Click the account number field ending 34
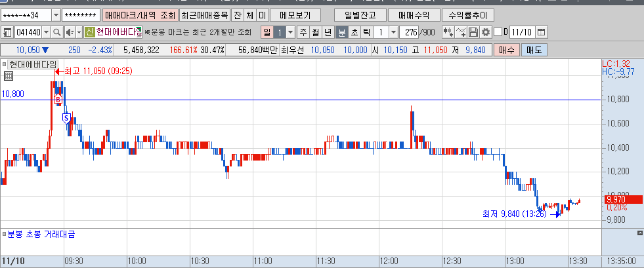This screenshot has width=644, height=268. point(26,16)
